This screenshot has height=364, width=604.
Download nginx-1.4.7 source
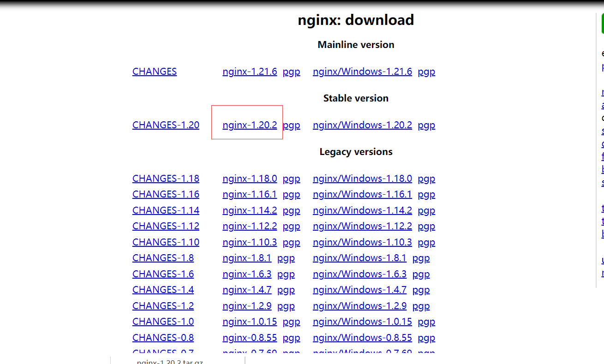[x=247, y=290]
